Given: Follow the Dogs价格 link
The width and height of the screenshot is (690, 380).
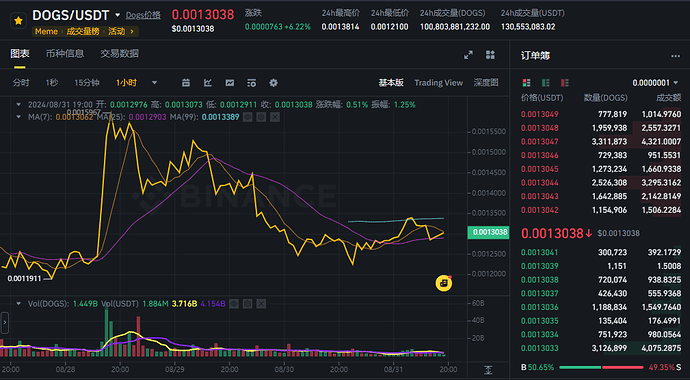Looking at the screenshot, I should [143, 15].
